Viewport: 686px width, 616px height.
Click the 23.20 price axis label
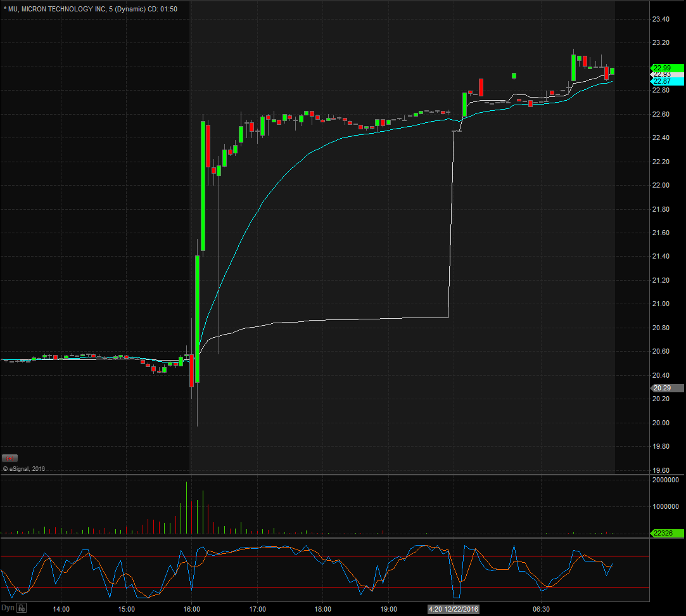coord(661,43)
